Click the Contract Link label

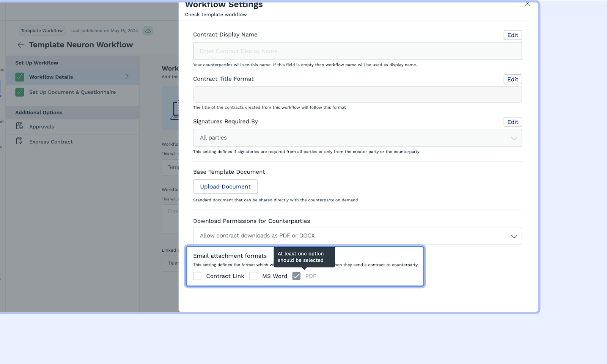(x=225, y=276)
